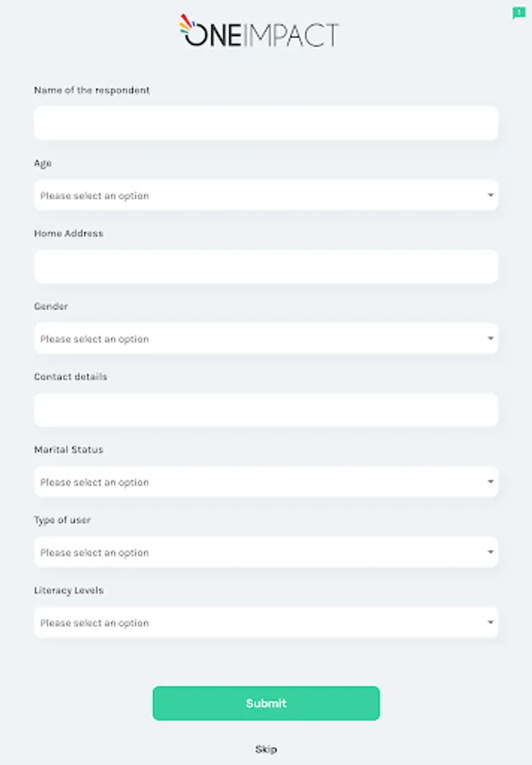Viewport: 532px width, 765px height.
Task: Click the OneImpact logo
Action: [x=259, y=31]
